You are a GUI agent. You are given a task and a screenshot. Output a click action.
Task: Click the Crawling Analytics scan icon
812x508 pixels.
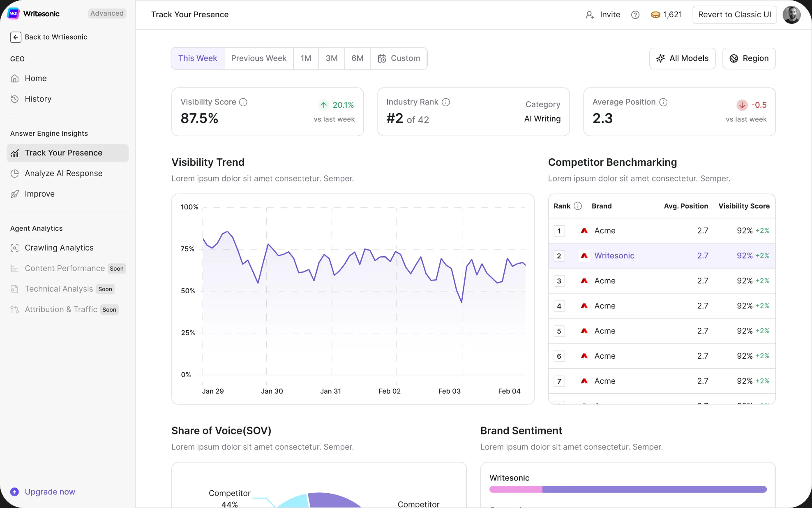pyautogui.click(x=15, y=248)
